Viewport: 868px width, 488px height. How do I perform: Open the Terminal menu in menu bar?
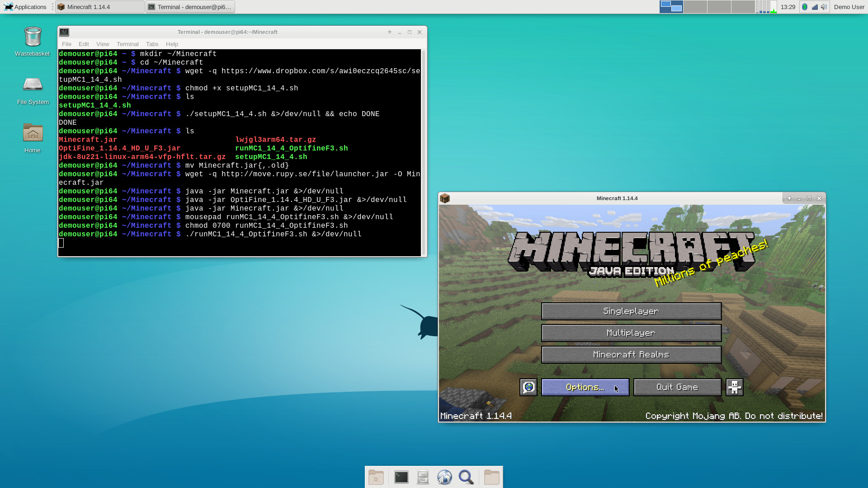point(127,44)
